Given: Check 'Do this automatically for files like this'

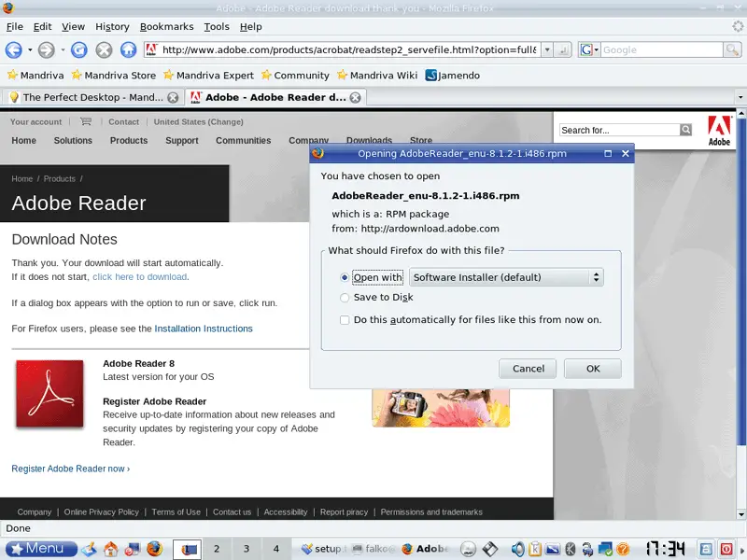Looking at the screenshot, I should point(345,320).
